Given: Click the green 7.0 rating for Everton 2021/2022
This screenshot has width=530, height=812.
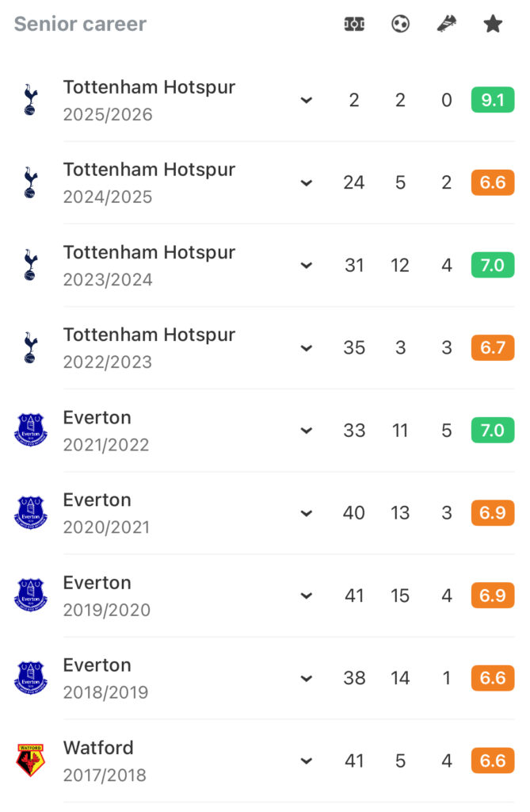Looking at the screenshot, I should [493, 430].
